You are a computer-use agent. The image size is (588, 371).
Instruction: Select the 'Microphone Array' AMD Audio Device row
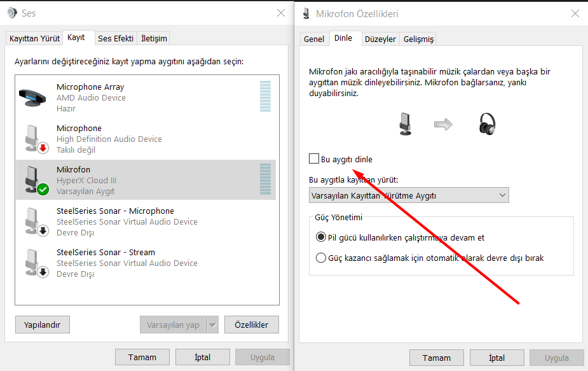pos(146,97)
